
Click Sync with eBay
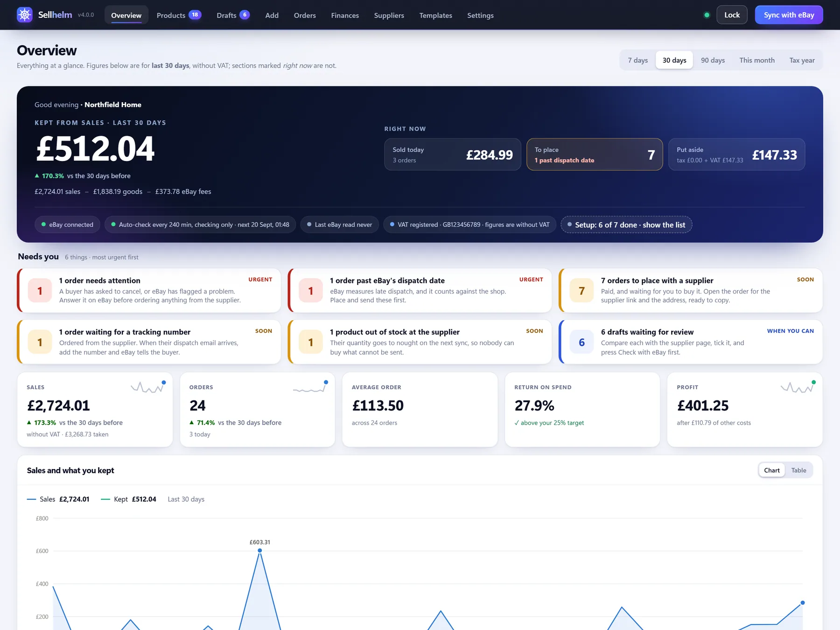click(x=789, y=15)
